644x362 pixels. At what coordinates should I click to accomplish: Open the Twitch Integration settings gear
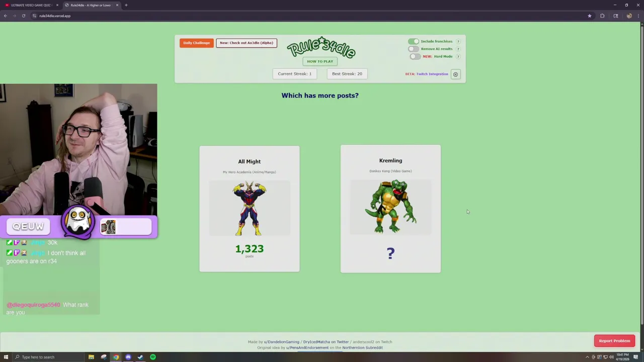(x=455, y=74)
